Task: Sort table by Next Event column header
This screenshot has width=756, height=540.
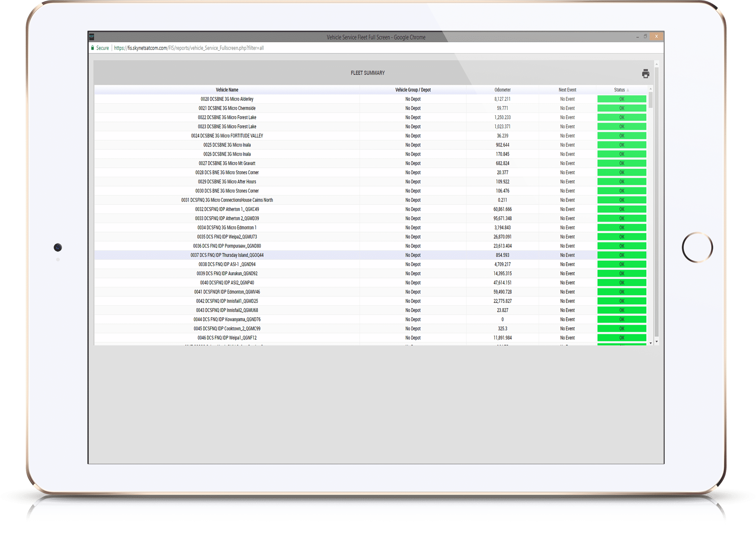Action: (x=567, y=90)
